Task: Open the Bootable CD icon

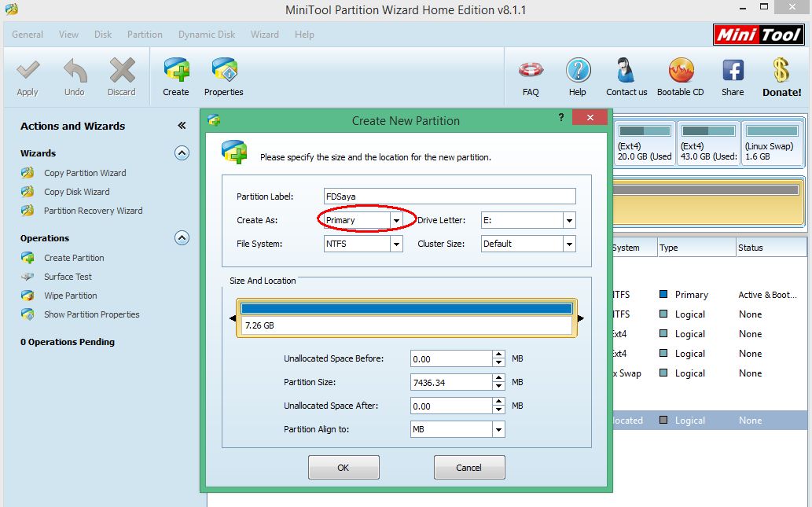Action: tap(680, 71)
